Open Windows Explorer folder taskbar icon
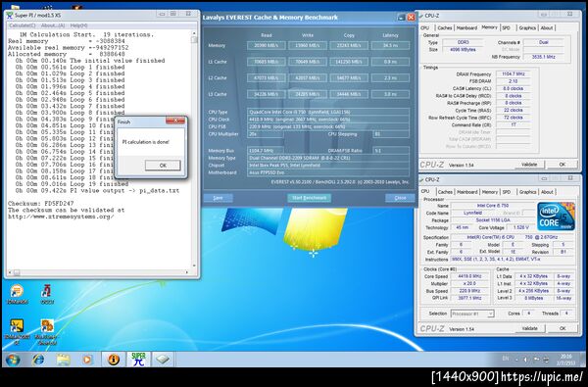Screen dimensions: 588x387 (x=63, y=360)
